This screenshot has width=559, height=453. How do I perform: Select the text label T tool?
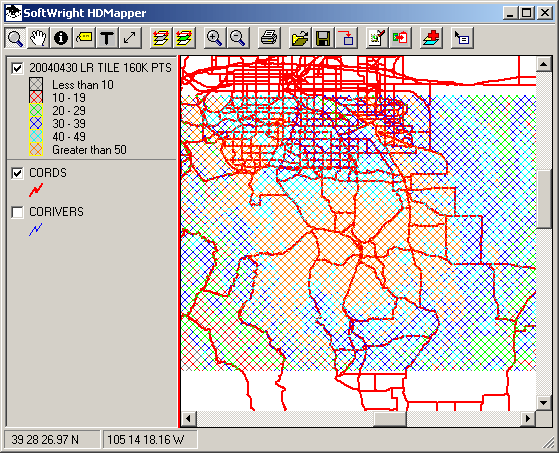pyautogui.click(x=107, y=38)
